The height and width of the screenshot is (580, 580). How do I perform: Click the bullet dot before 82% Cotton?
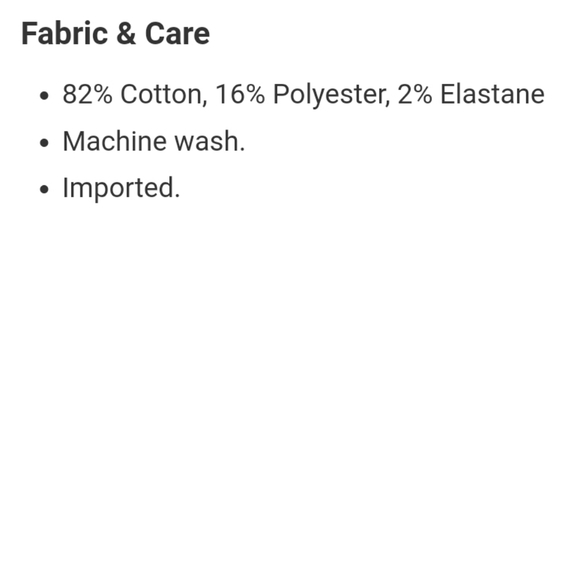44,96
